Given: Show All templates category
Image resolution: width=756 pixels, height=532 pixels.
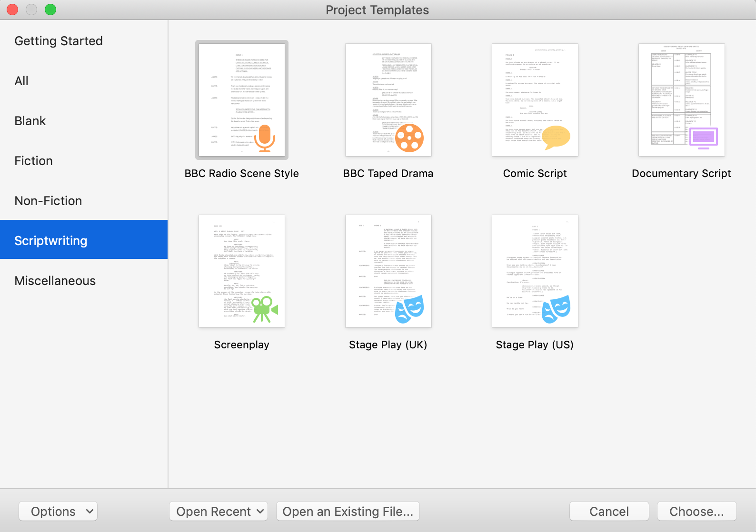Looking at the screenshot, I should pos(84,81).
